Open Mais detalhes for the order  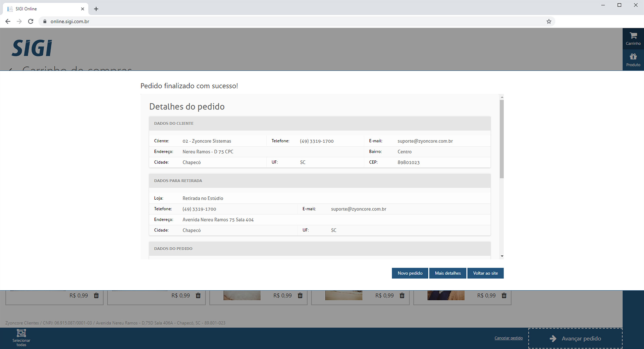447,273
